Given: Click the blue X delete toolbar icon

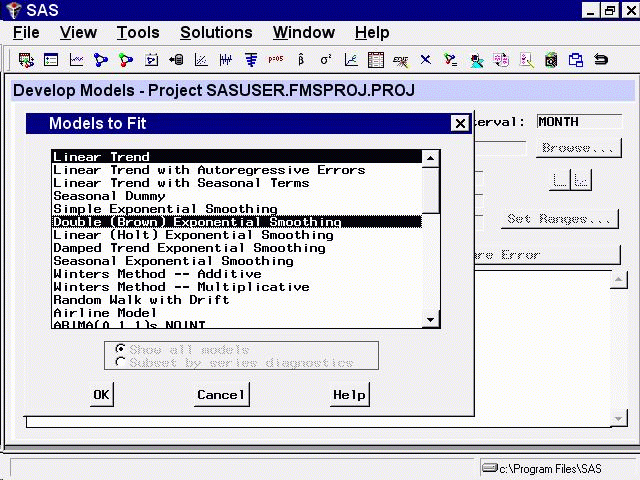Looking at the screenshot, I should click(x=426, y=60).
